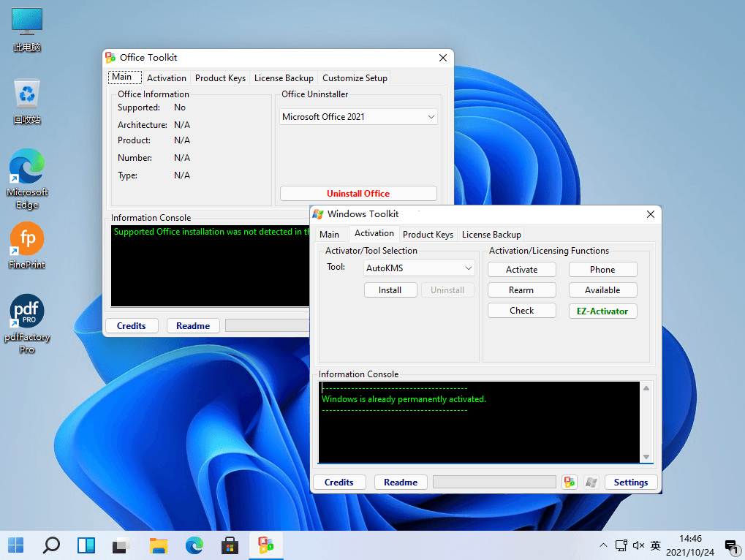
Task: Click Credits in Windows Toolkit
Action: [339, 482]
